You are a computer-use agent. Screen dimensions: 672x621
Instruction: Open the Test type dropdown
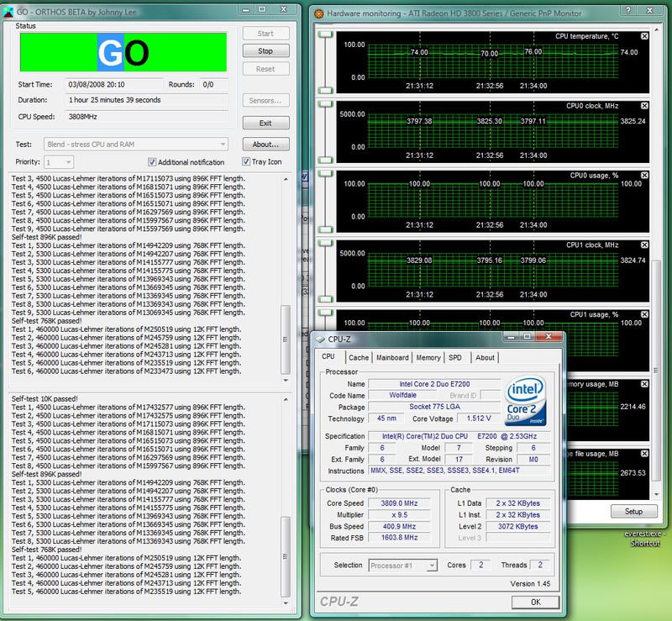click(223, 145)
